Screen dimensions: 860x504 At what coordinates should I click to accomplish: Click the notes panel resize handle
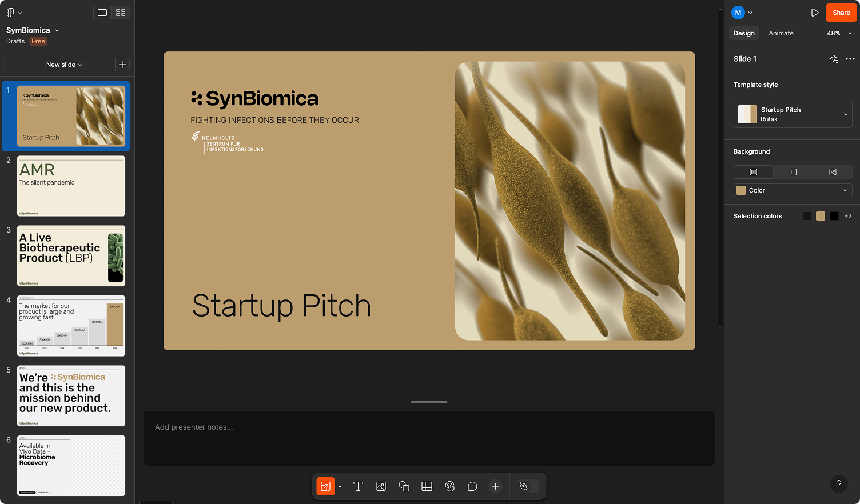pos(429,402)
